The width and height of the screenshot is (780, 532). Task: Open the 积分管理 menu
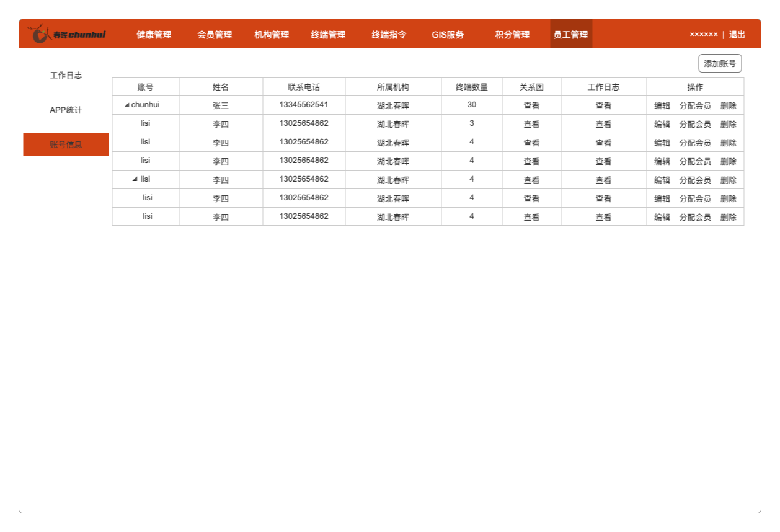coord(512,35)
